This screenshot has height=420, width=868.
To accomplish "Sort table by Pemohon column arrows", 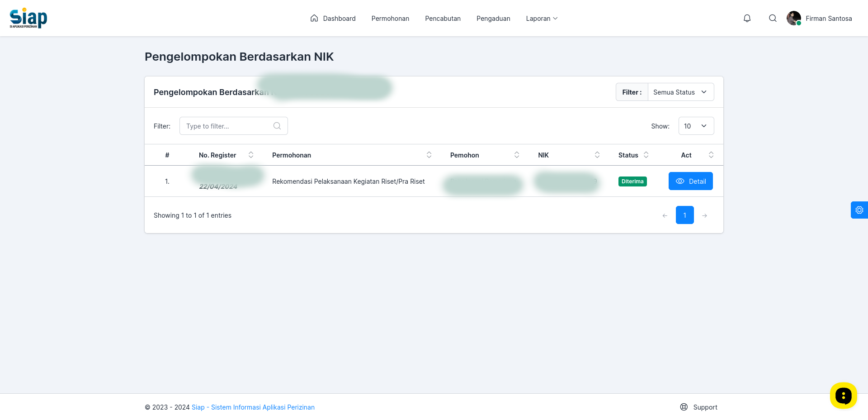I will 517,155.
